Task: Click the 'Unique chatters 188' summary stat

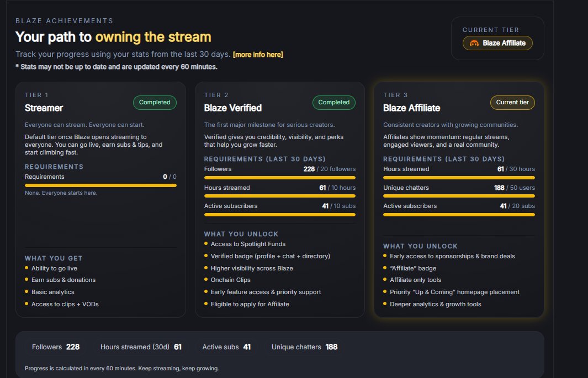Action: tap(305, 347)
